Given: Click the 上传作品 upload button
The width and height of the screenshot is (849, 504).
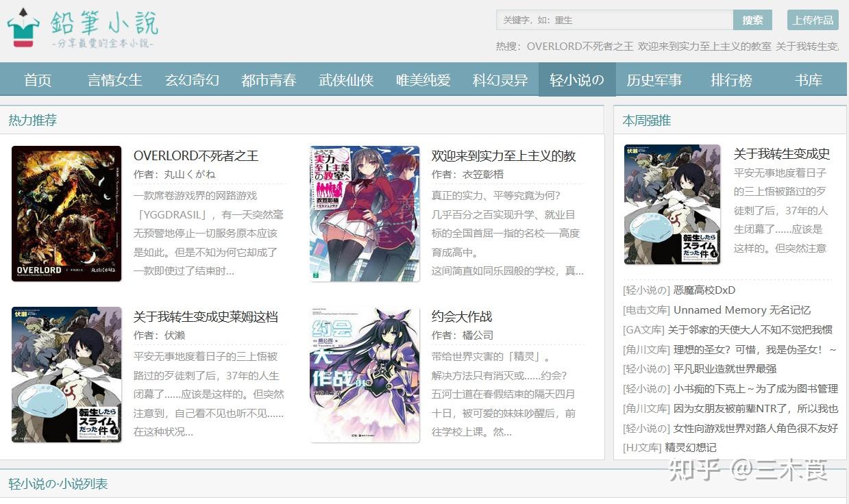Looking at the screenshot, I should 813,20.
